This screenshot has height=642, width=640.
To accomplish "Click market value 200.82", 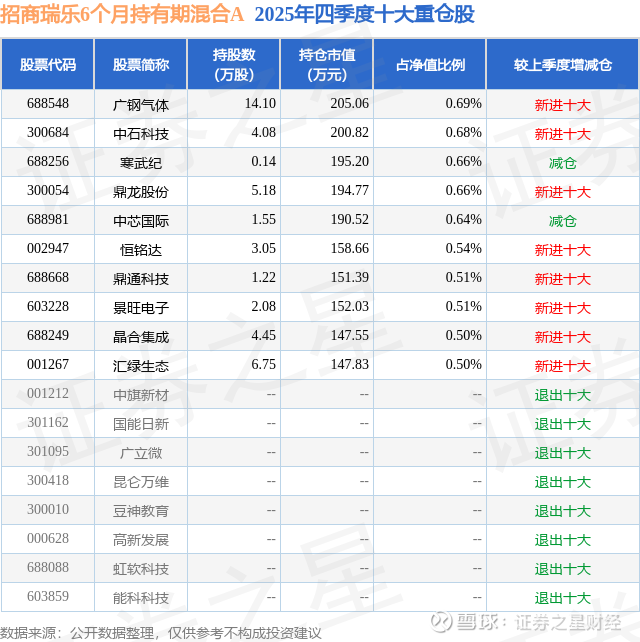I will click(x=350, y=132).
